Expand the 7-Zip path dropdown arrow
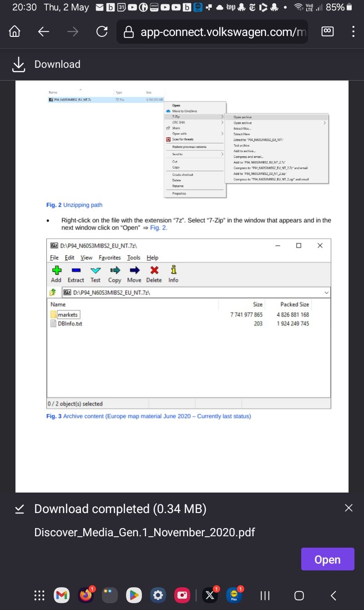 326,292
